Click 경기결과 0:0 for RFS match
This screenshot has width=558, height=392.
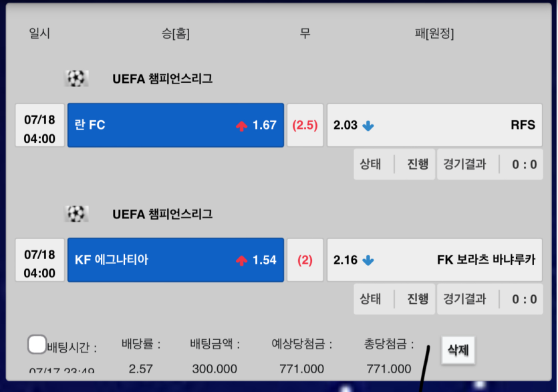click(490, 164)
